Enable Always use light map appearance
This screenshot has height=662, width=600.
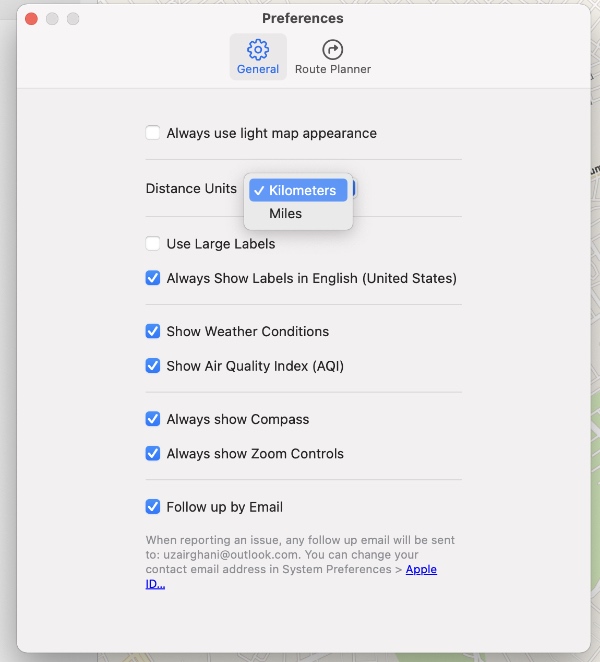click(152, 133)
